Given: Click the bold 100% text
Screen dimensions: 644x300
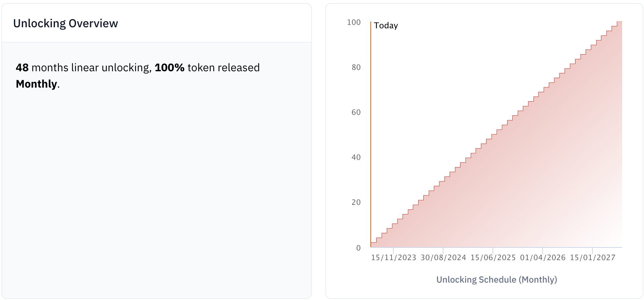Looking at the screenshot, I should 170,68.
